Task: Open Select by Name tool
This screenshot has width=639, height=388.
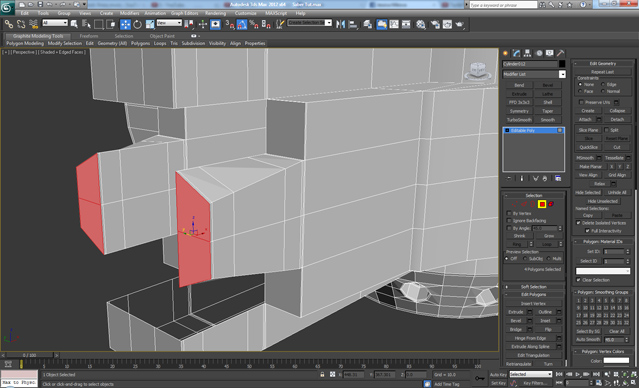Action: tap(86, 24)
